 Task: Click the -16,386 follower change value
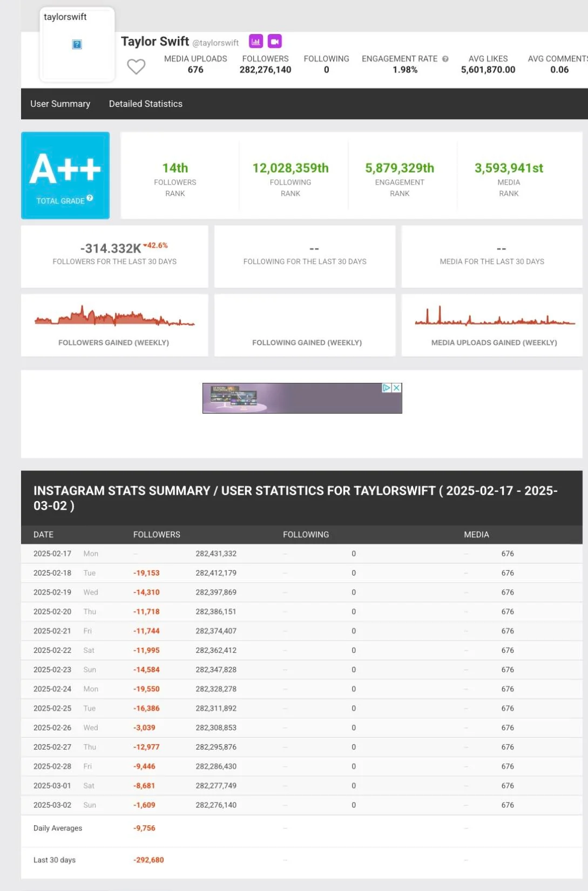(x=147, y=708)
